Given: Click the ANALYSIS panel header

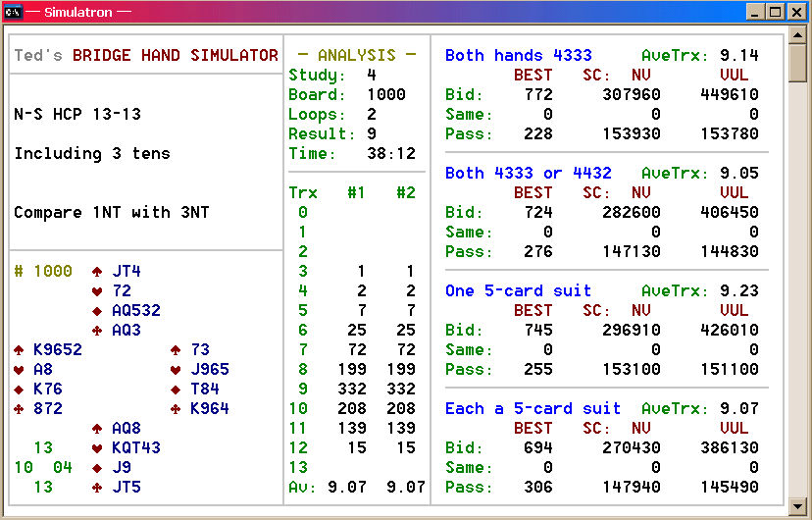Looking at the screenshot, I should [x=356, y=56].
